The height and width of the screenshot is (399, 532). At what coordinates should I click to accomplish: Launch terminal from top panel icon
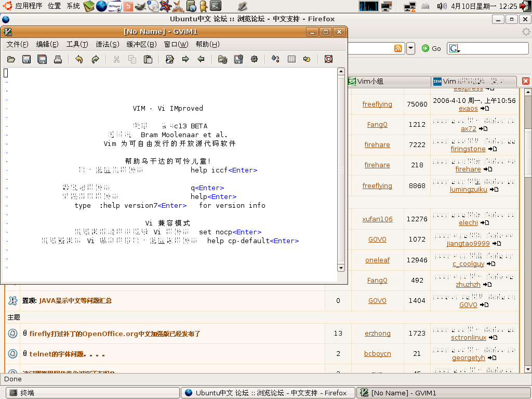click(x=216, y=6)
